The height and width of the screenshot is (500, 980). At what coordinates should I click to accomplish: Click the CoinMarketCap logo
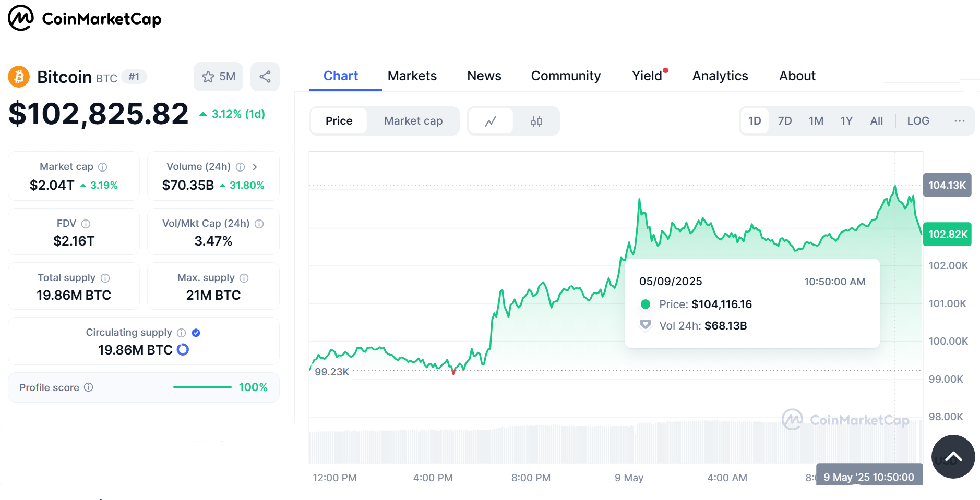(85, 18)
